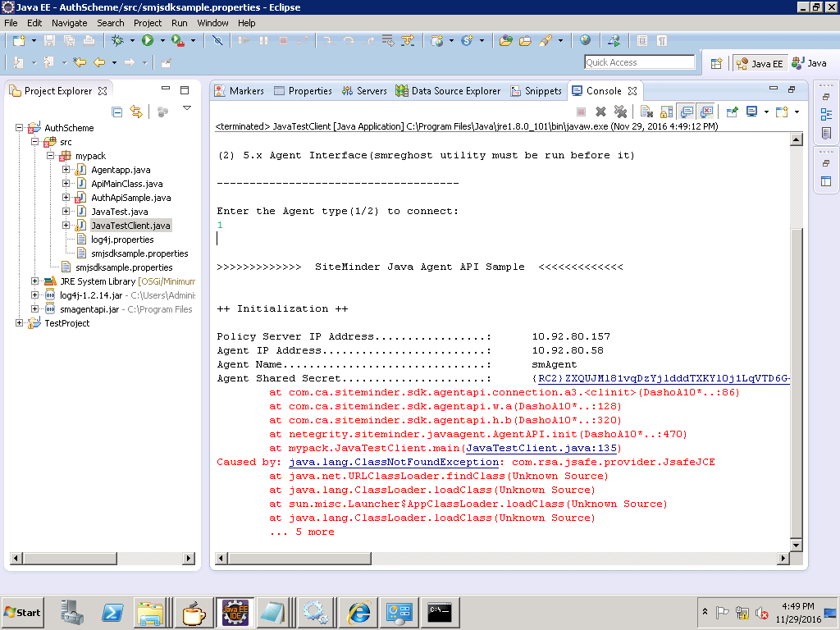Open Command Prompt from the taskbar
840x630 pixels.
click(x=440, y=612)
